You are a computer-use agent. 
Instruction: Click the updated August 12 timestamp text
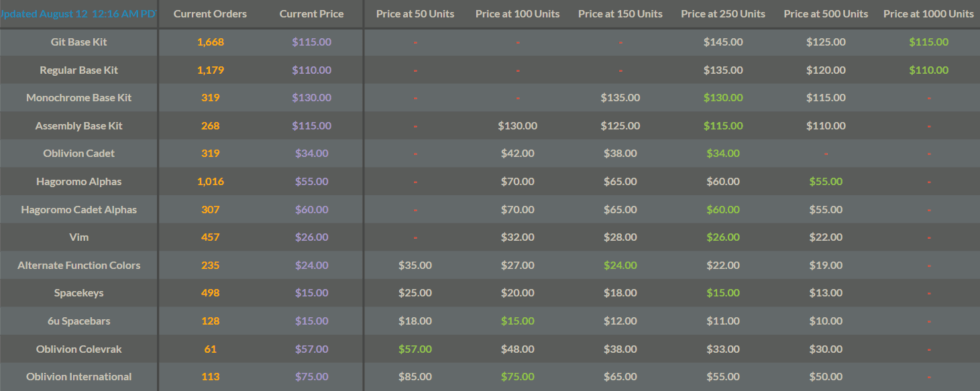pyautogui.click(x=79, y=14)
